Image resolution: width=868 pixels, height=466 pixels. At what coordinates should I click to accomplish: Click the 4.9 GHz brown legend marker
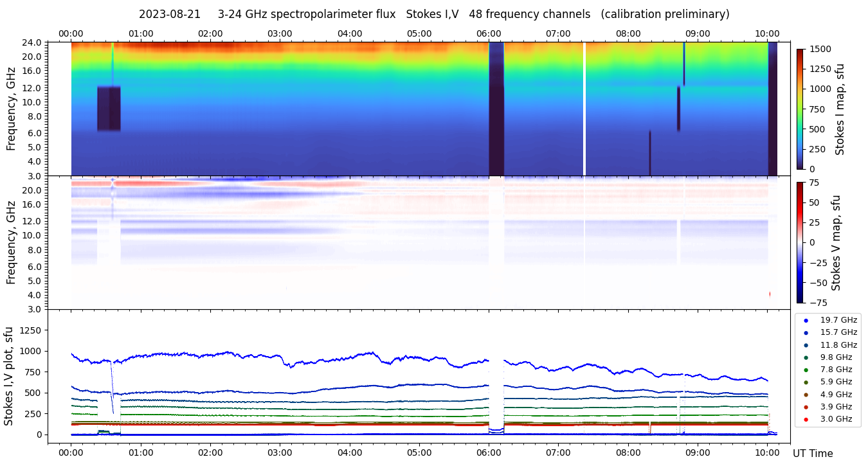click(x=806, y=395)
